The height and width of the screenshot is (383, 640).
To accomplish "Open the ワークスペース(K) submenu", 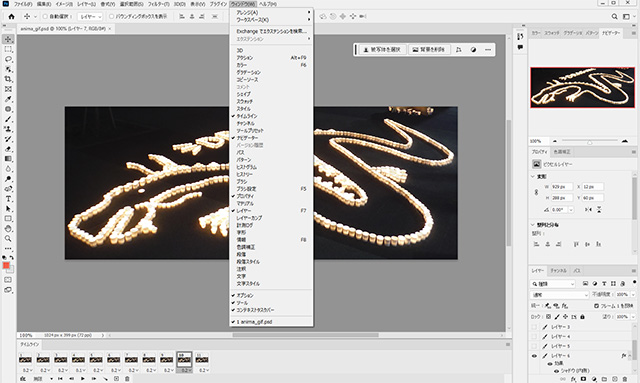I will coord(271,20).
